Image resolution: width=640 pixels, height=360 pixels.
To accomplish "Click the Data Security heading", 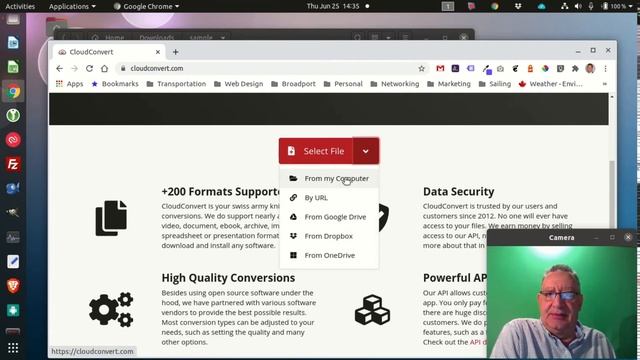I will pos(458,191).
